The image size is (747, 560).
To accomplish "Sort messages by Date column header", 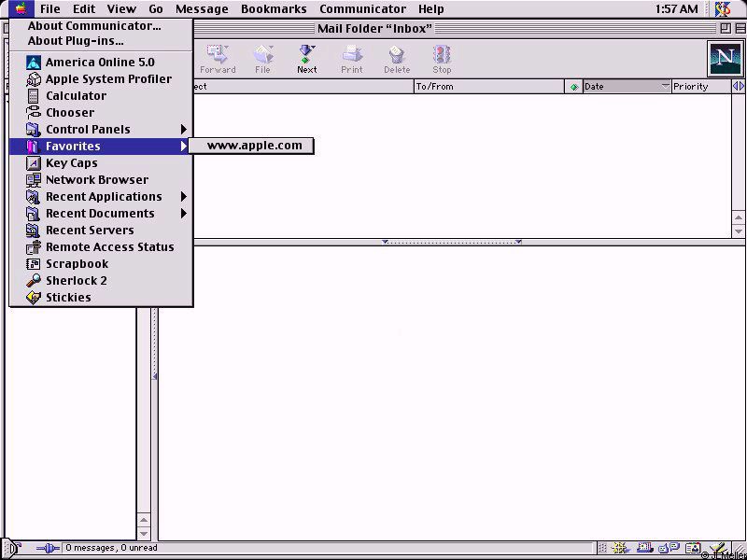I will 621,87.
